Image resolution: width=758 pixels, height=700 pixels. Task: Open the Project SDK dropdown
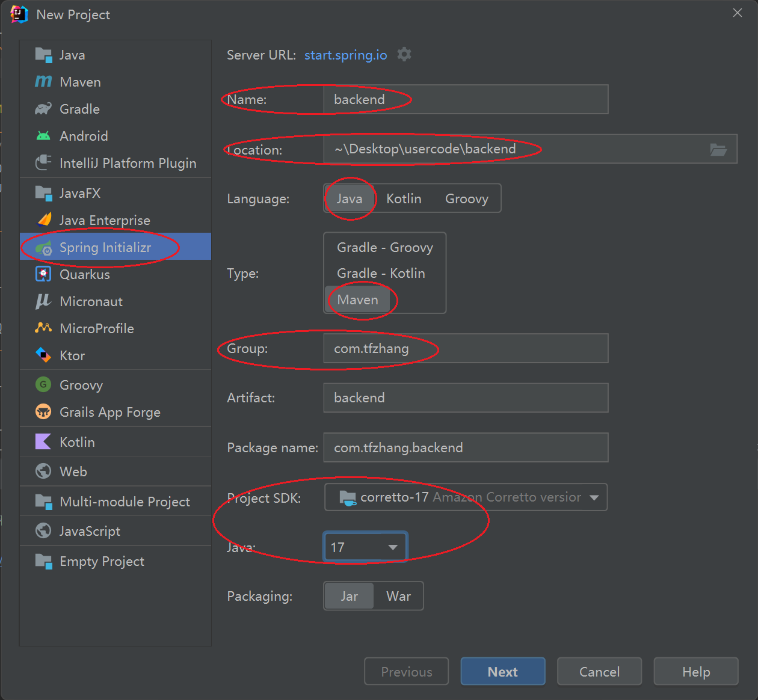(x=466, y=497)
